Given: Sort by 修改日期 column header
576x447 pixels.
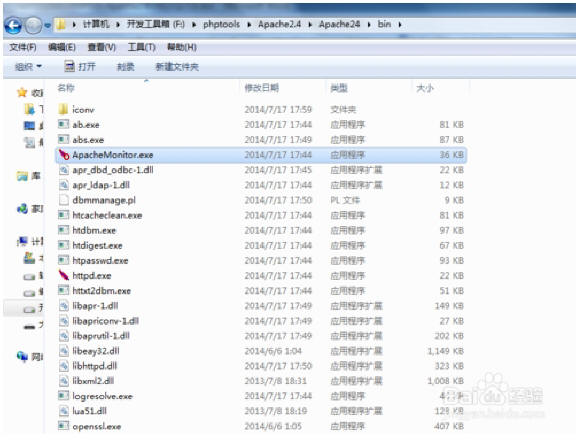Looking at the screenshot, I should pos(262,88).
